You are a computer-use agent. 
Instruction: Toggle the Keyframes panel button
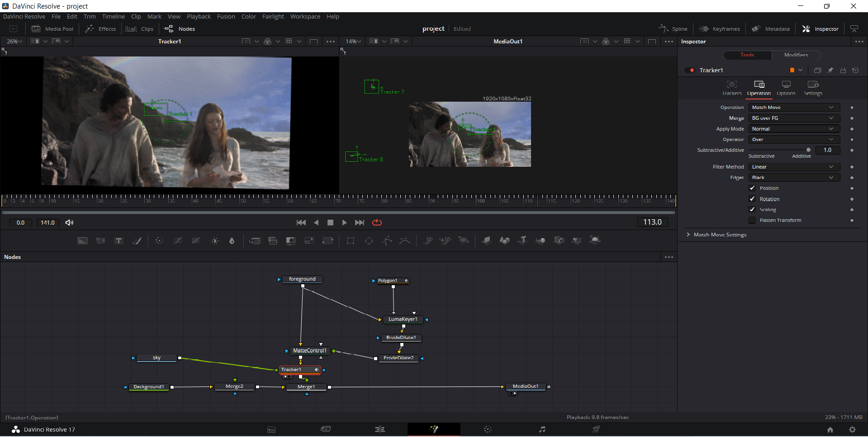coord(720,28)
